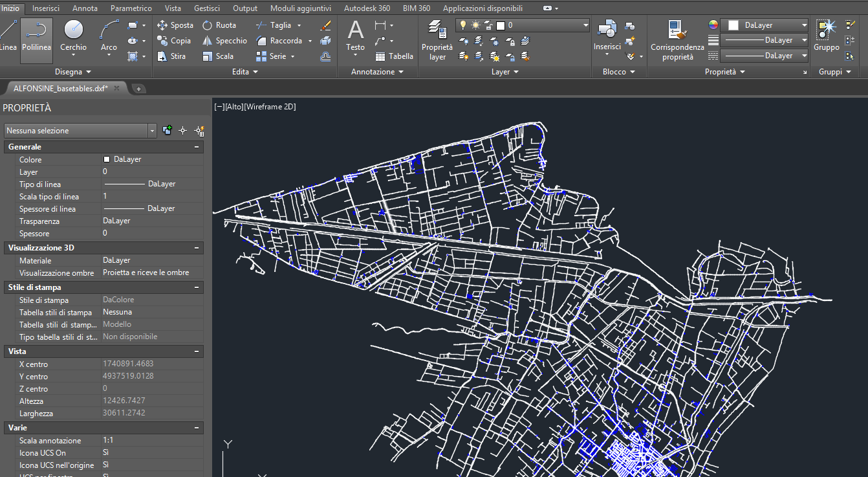Select the Copia copy tool
The width and height of the screenshot is (868, 477).
174,41
